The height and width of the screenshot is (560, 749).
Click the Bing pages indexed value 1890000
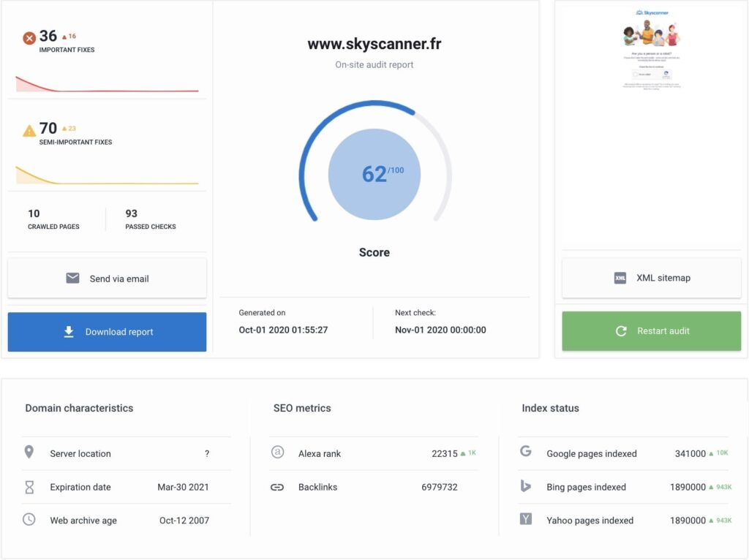click(x=688, y=487)
